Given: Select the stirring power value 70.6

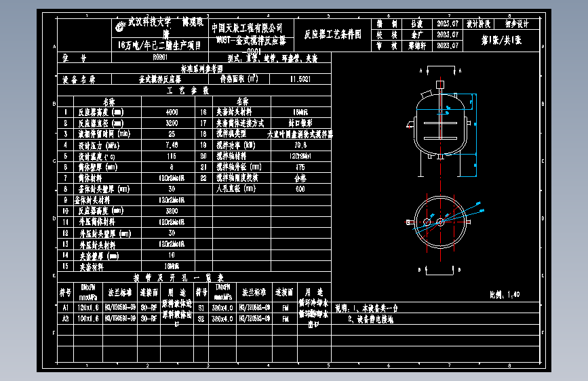Looking at the screenshot, I should [300, 145].
